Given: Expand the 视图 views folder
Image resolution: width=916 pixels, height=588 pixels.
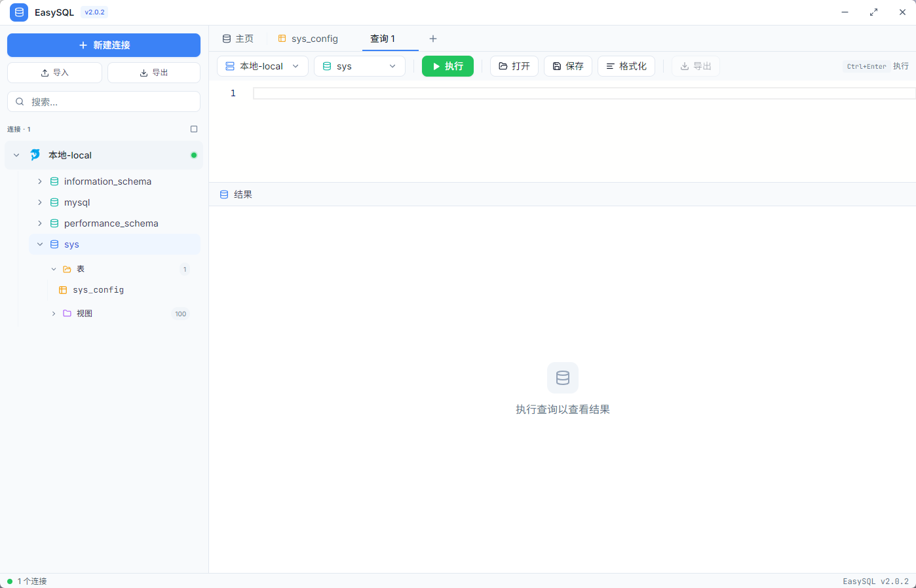Looking at the screenshot, I should [x=53, y=313].
